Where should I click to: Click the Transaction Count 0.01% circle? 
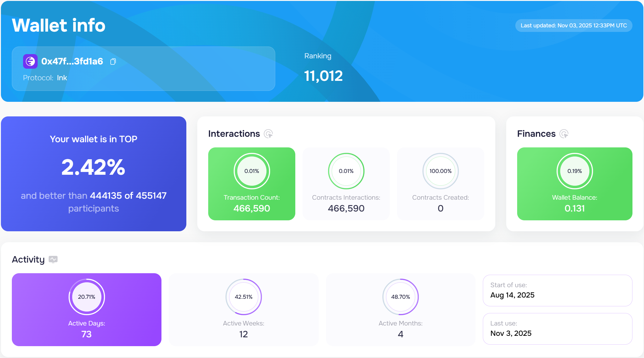click(x=252, y=171)
